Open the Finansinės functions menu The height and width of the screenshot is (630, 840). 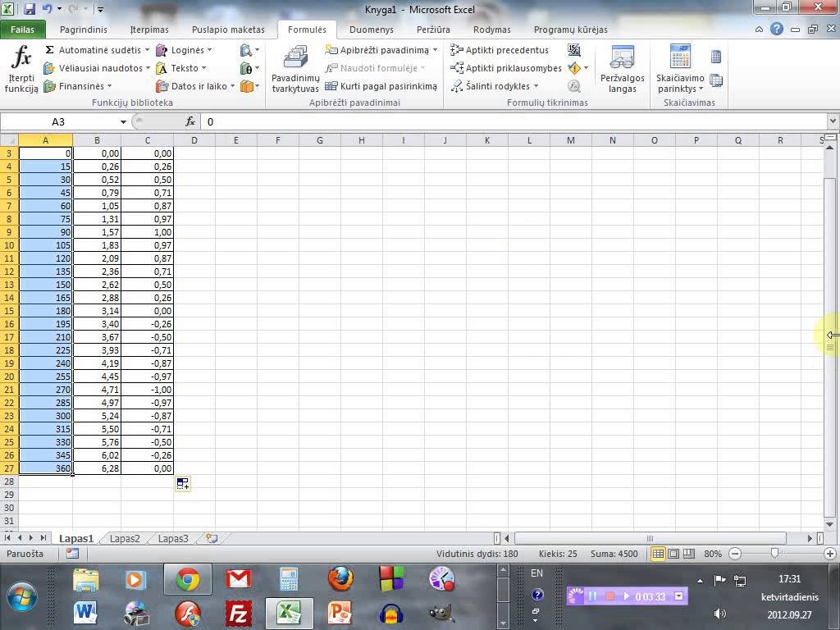tap(78, 85)
